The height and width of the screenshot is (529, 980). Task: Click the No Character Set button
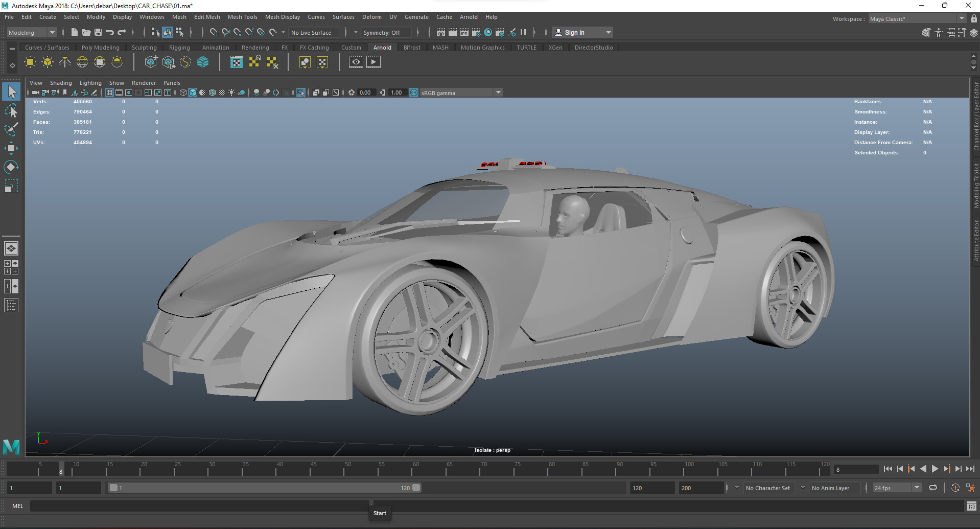(768, 488)
